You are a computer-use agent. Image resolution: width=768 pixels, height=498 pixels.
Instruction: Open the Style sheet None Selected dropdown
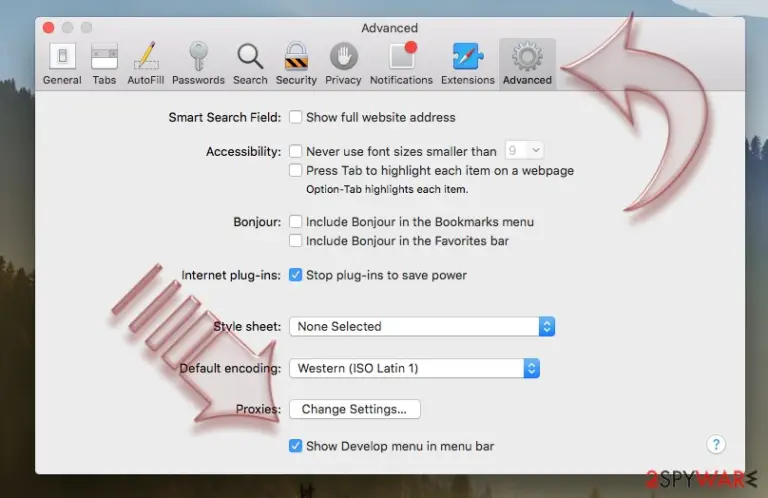pos(422,326)
